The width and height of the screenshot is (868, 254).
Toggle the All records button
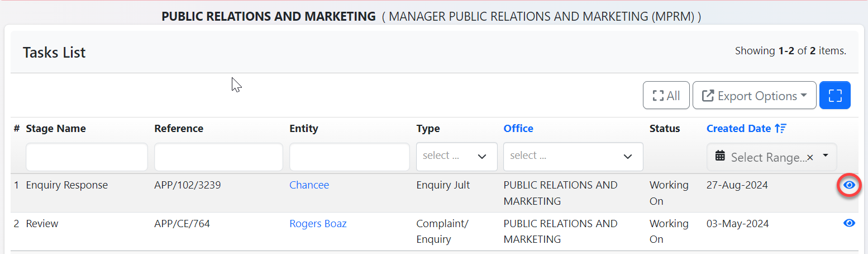(666, 96)
